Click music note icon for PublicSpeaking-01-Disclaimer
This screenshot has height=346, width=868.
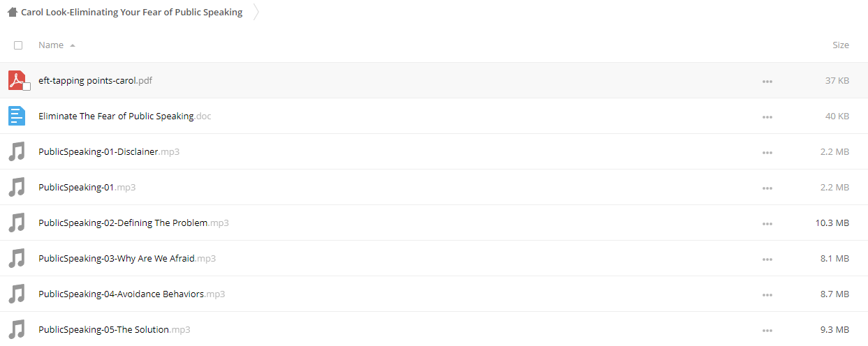[x=17, y=151]
